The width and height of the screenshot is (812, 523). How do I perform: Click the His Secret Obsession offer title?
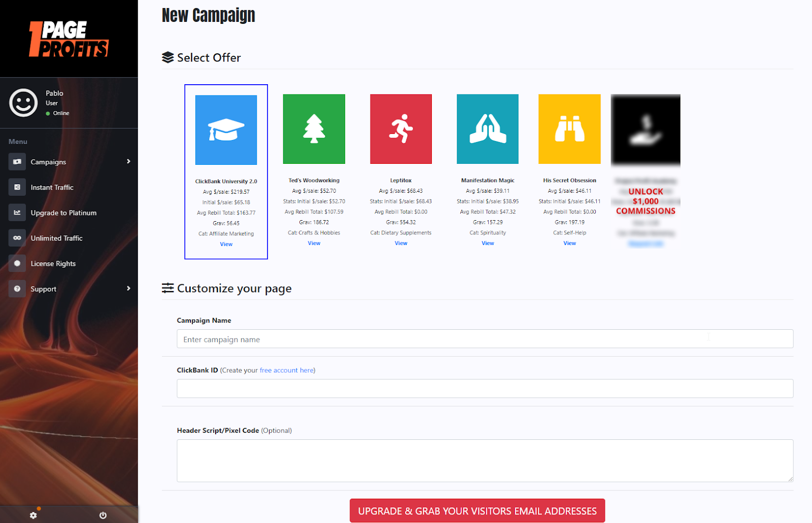point(569,180)
